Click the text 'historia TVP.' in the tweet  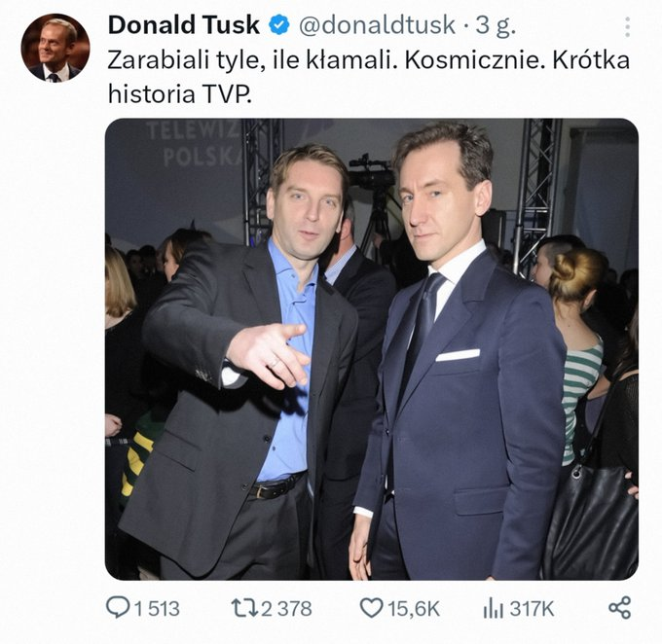click(180, 93)
